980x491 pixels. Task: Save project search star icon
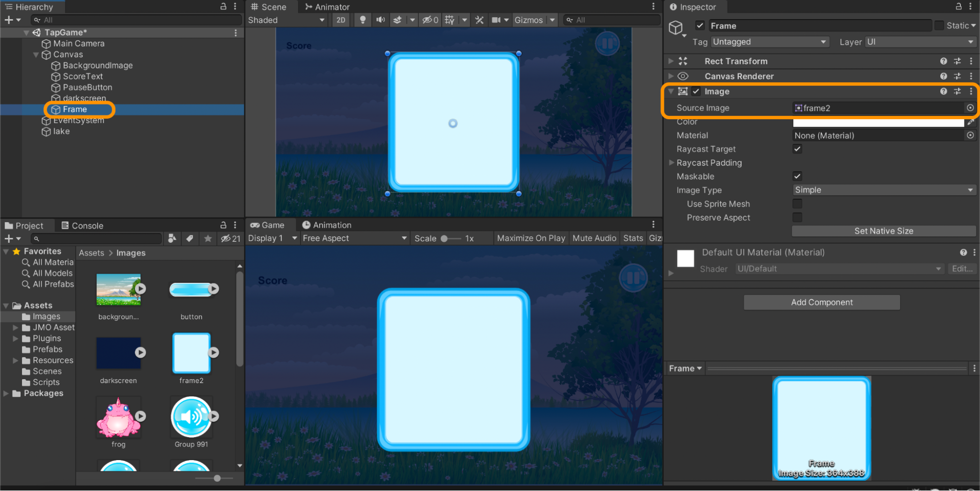pos(208,238)
